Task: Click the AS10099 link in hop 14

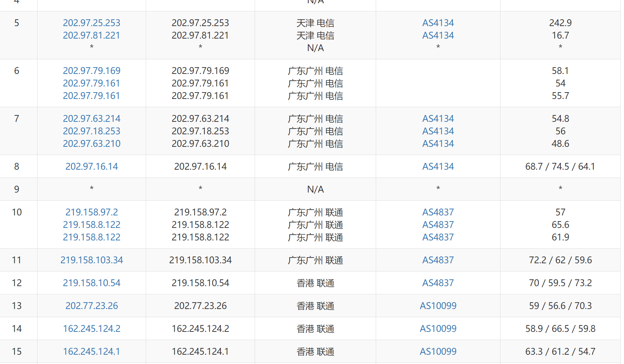Action: pos(438,329)
